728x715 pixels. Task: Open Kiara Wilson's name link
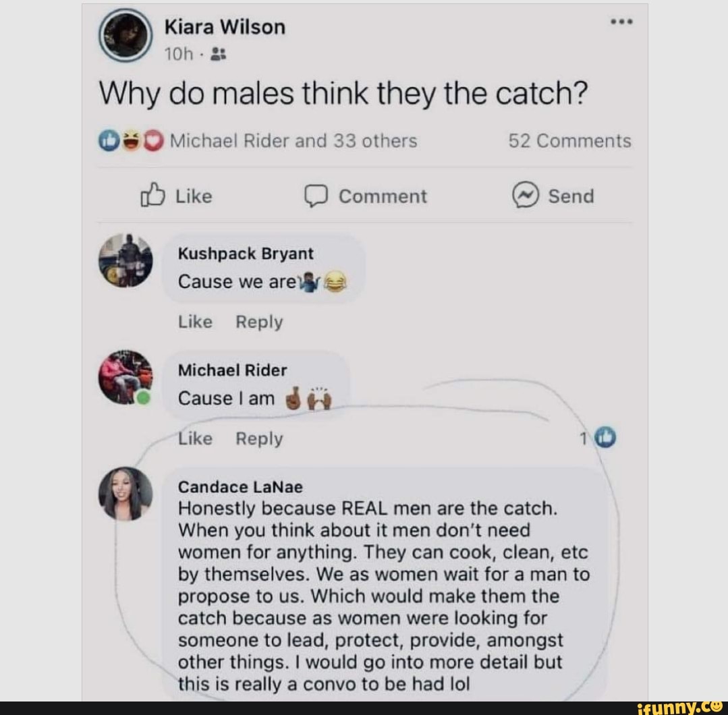[225, 27]
